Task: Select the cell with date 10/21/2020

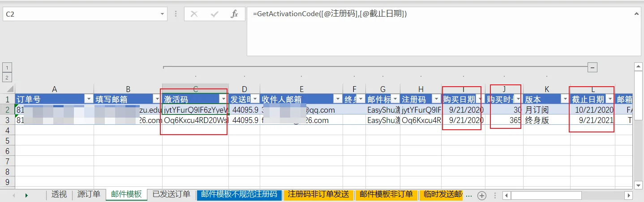Action: pyautogui.click(x=592, y=110)
